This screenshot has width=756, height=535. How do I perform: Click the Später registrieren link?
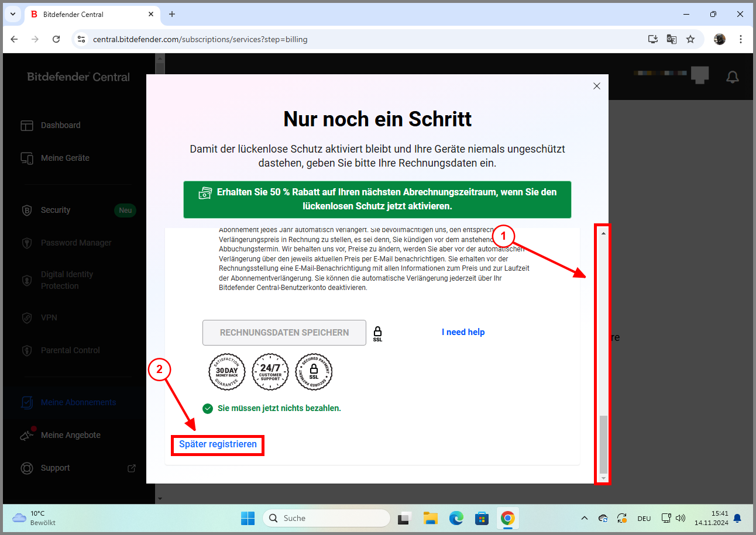218,444
